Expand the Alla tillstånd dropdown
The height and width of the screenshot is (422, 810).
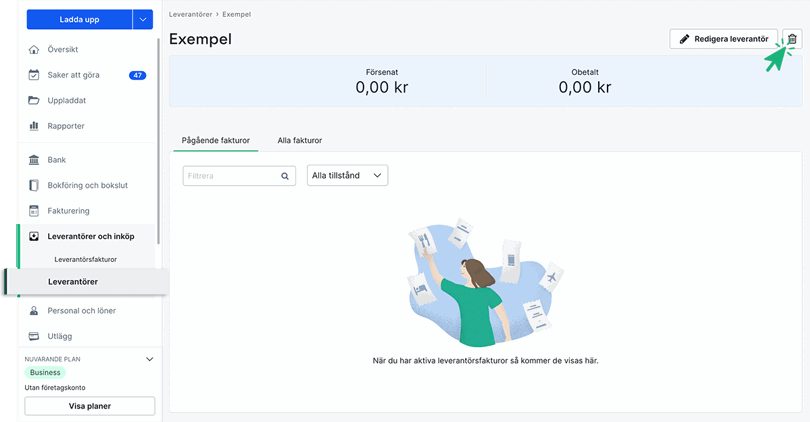tap(347, 175)
